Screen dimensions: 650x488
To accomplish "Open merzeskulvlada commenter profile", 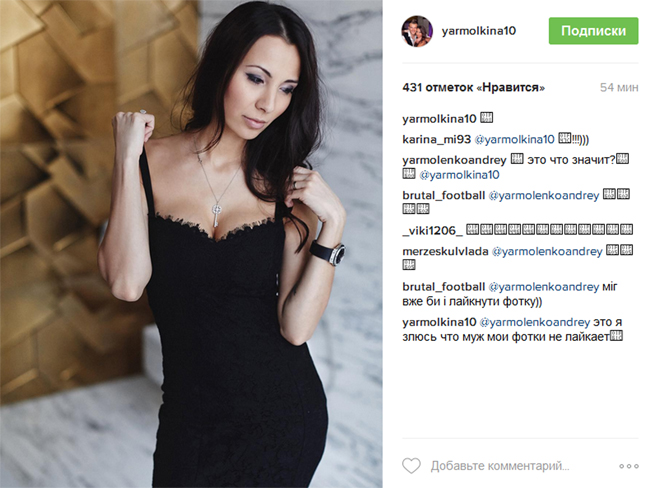I will click(x=445, y=251).
